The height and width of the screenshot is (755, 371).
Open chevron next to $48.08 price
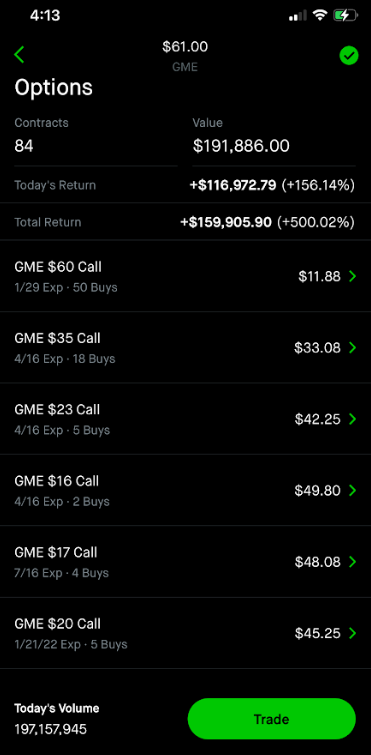click(353, 561)
